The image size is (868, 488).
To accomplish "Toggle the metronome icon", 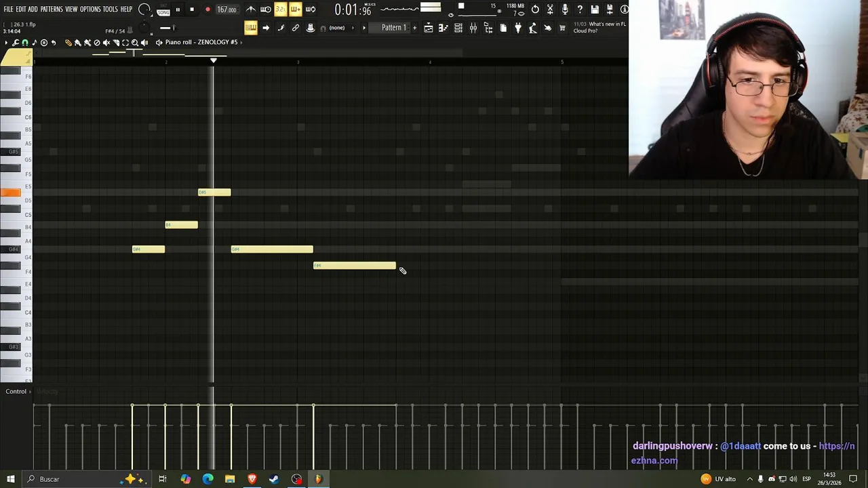I will [251, 9].
